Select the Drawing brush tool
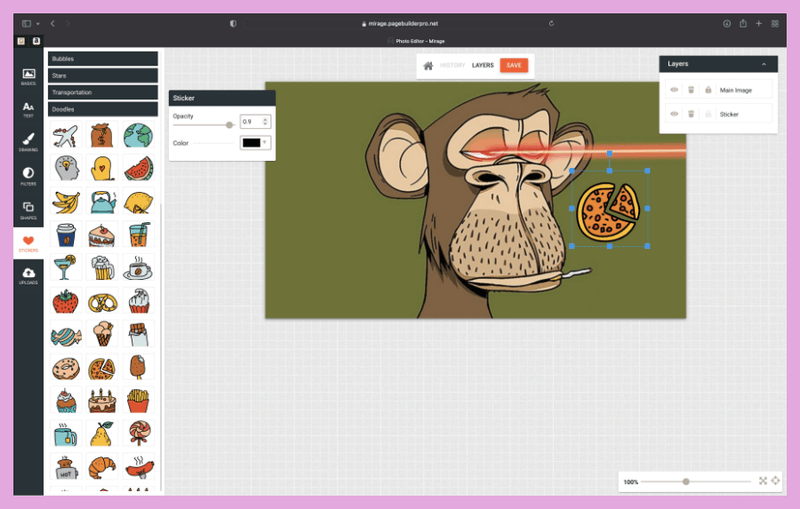This screenshot has height=509, width=800. click(28, 142)
